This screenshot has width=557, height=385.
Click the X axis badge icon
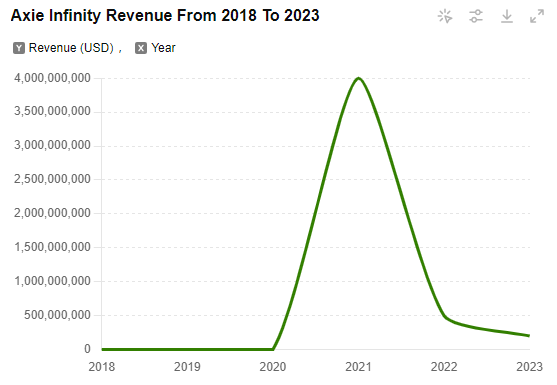click(141, 48)
